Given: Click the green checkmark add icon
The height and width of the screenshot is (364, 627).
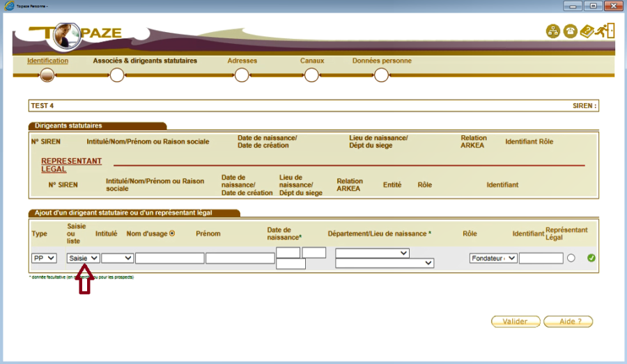Looking at the screenshot, I should (591, 258).
